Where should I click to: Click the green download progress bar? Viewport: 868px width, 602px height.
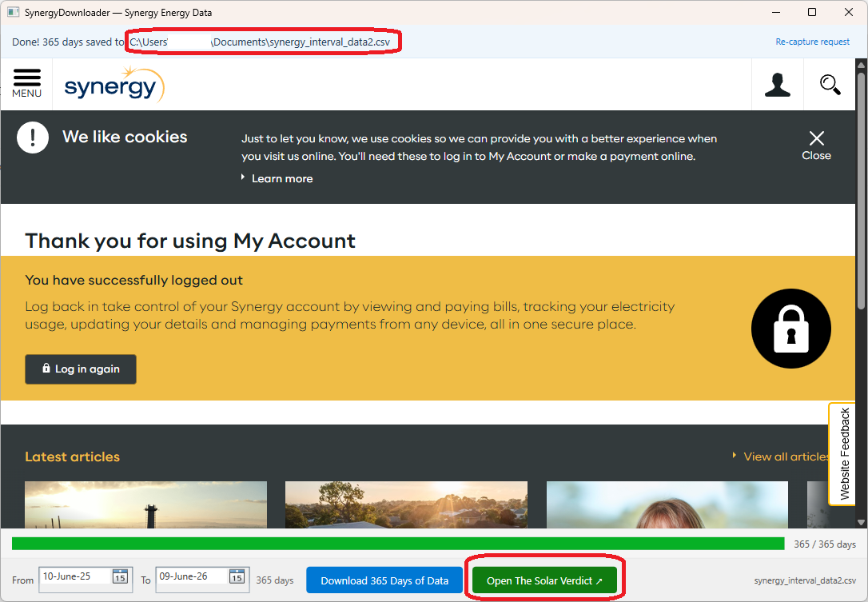tap(398, 544)
